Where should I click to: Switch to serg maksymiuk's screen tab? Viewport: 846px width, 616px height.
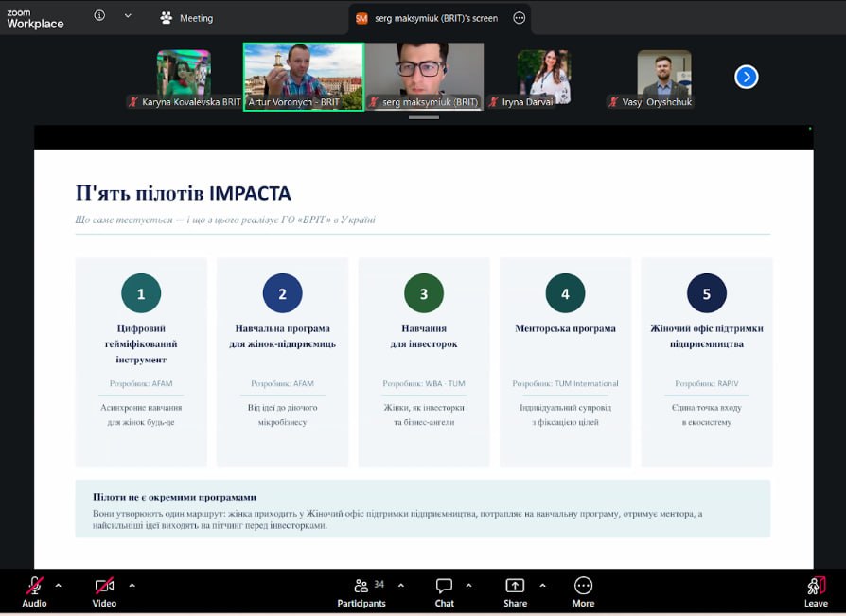click(427, 18)
